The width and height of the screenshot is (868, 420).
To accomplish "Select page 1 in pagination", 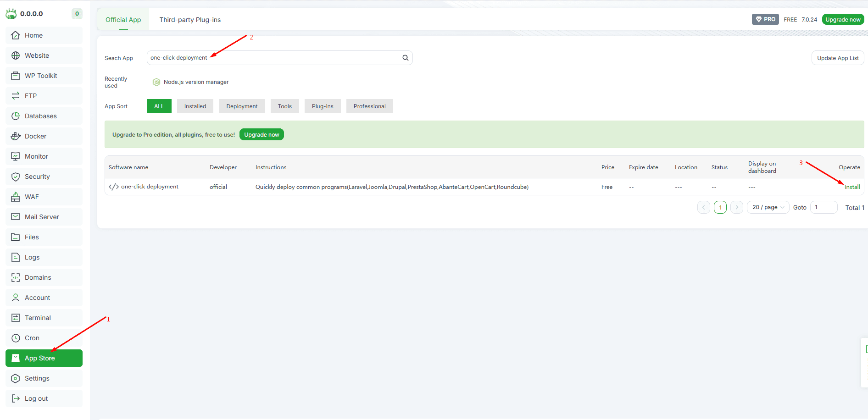I will click(x=720, y=207).
